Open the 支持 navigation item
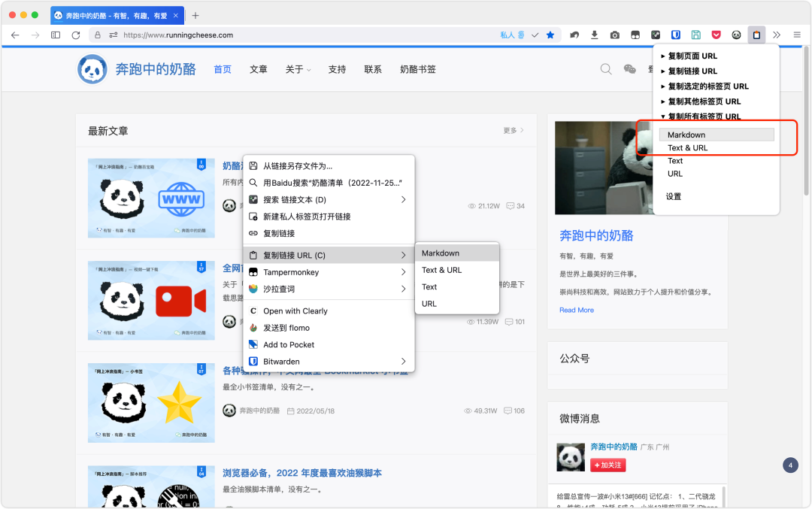Screen dimensions: 812x509 pos(337,69)
